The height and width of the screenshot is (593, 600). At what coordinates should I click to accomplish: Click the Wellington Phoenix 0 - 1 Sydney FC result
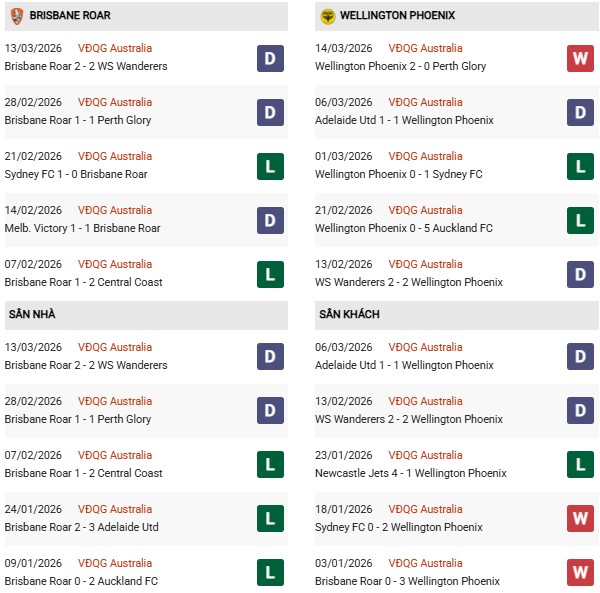click(398, 174)
